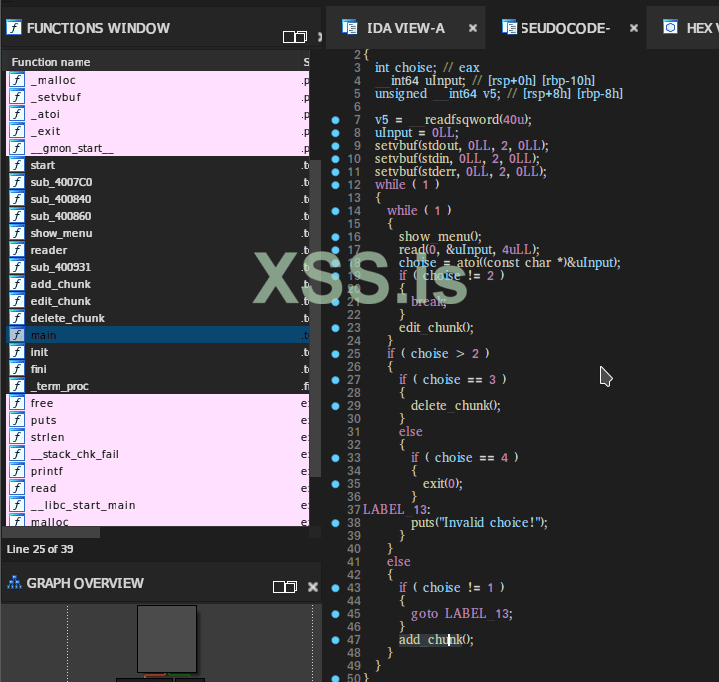Click the Functions Window panel icon
719x682 pixels.
tap(14, 28)
